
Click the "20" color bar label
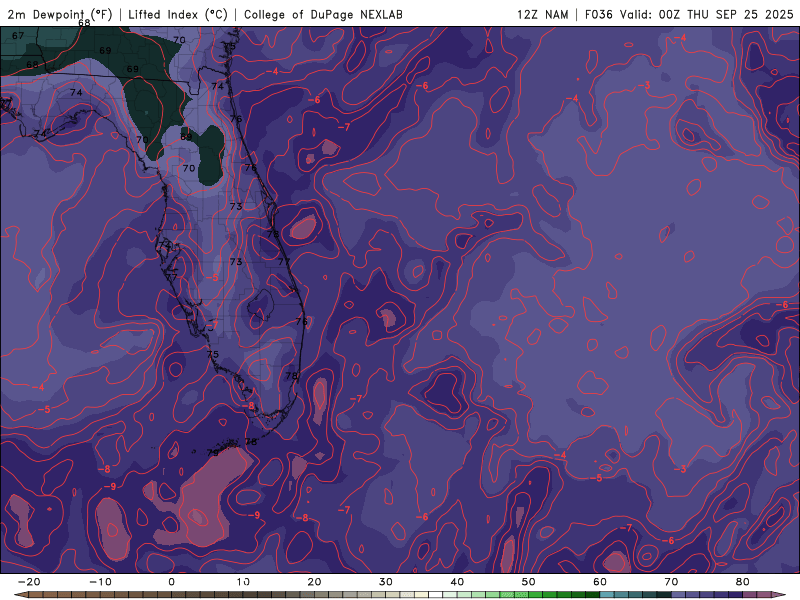pyautogui.click(x=314, y=582)
